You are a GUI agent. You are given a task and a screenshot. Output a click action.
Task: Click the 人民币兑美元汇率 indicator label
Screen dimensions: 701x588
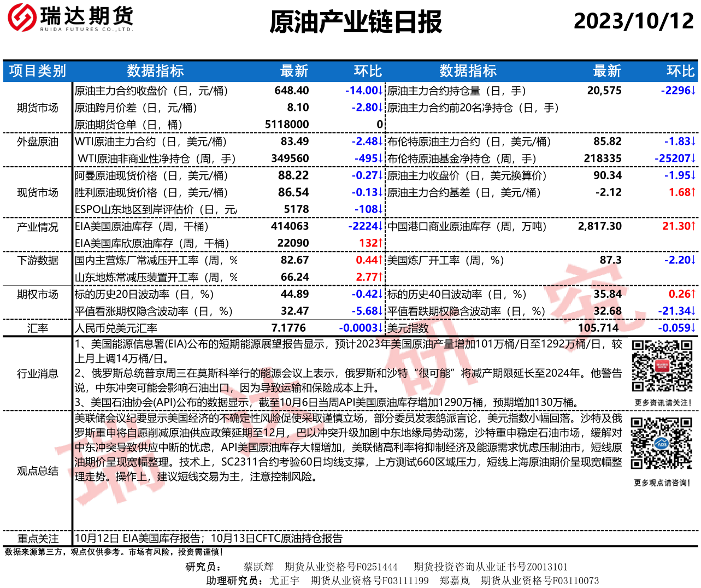click(116, 328)
